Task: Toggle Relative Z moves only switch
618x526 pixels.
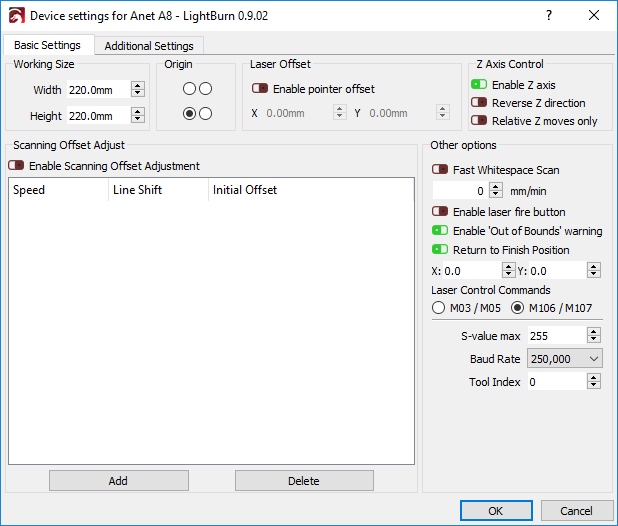Action: (479, 120)
